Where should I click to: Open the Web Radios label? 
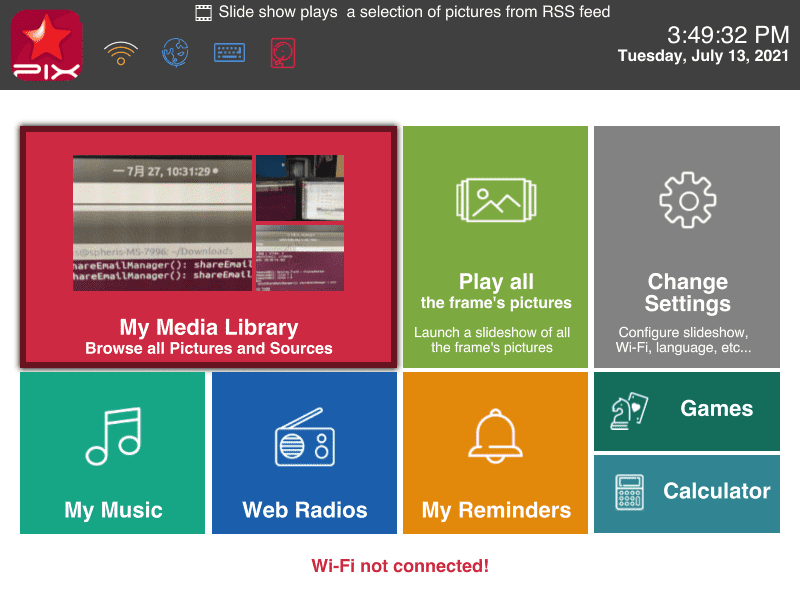305,510
